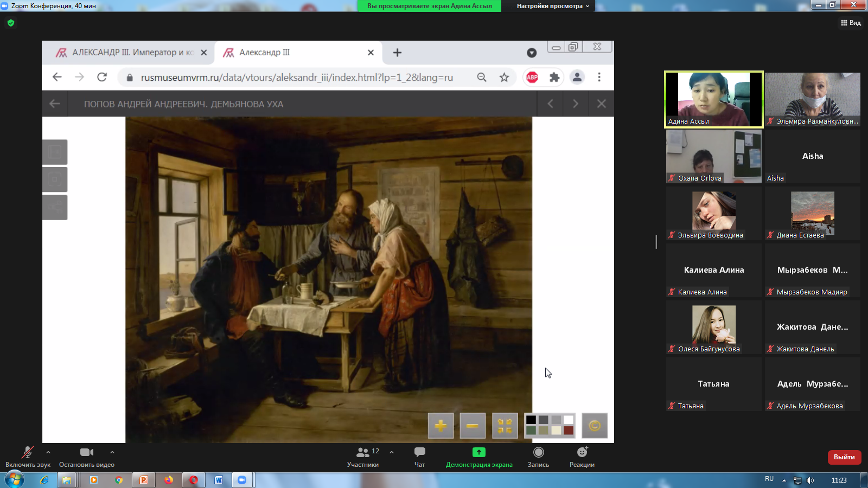
Task: Bookmark page with star icon
Action: pos(504,77)
